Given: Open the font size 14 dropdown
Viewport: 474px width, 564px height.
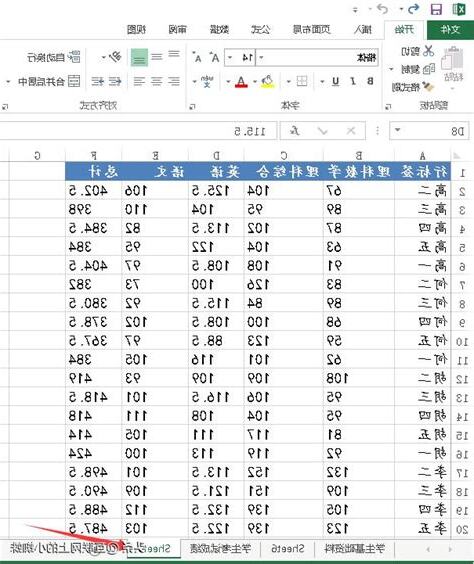Looking at the screenshot, I should tap(230, 58).
